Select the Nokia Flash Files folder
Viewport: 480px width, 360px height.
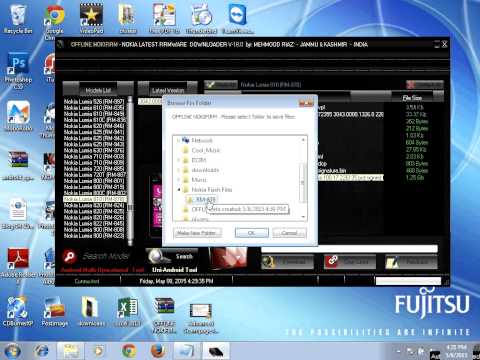(212, 189)
